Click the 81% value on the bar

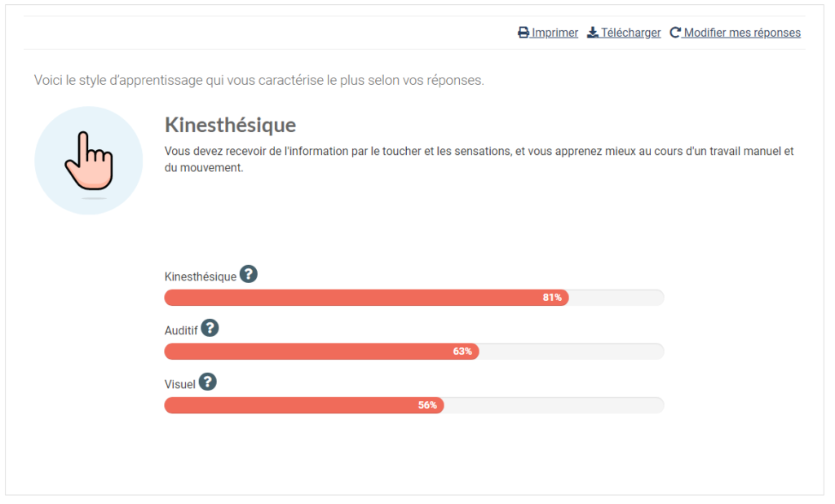pyautogui.click(x=552, y=298)
